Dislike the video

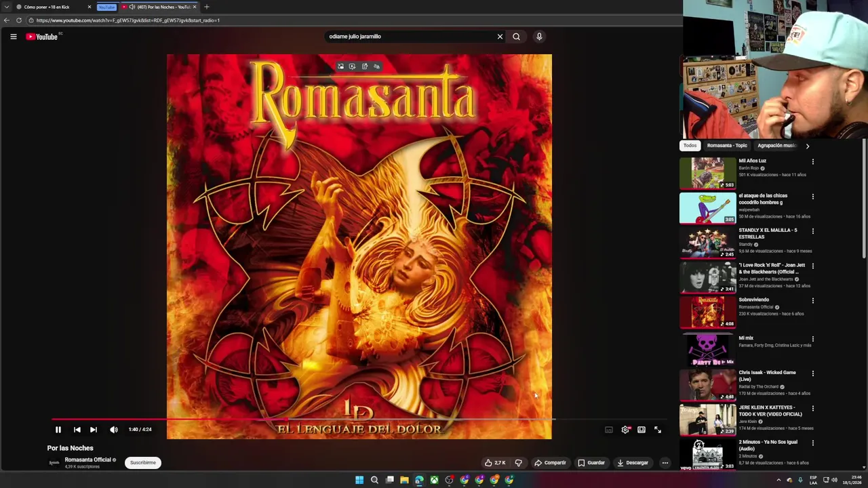tap(518, 463)
